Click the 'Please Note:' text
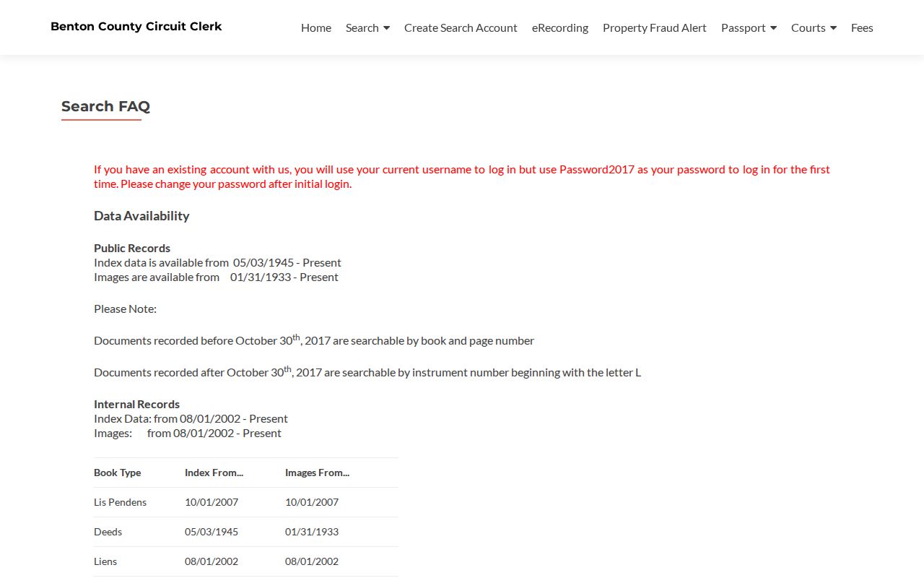 click(x=125, y=309)
